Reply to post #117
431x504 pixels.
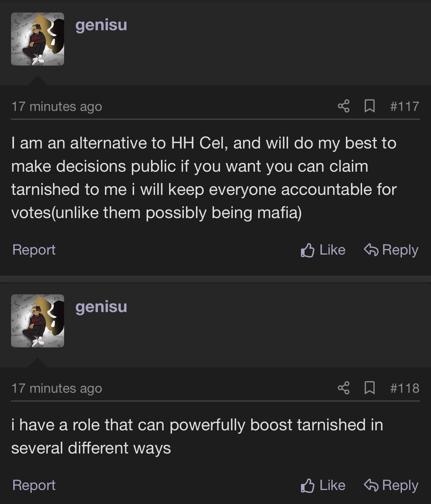391,250
